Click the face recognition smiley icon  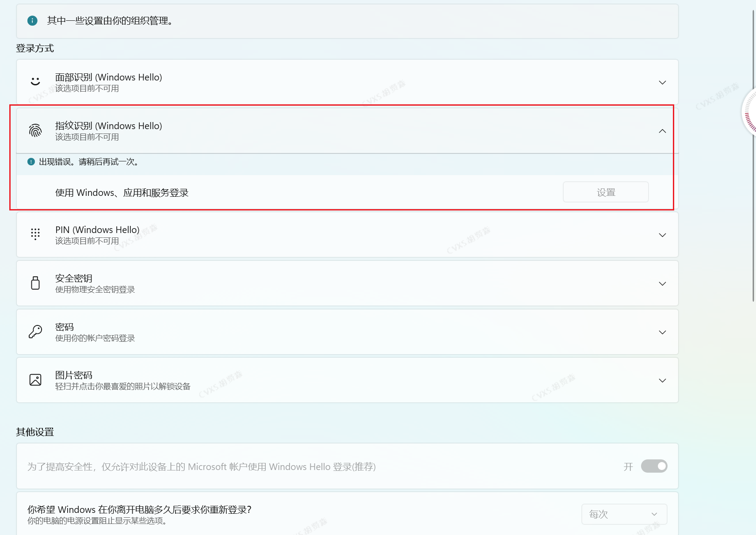[35, 82]
